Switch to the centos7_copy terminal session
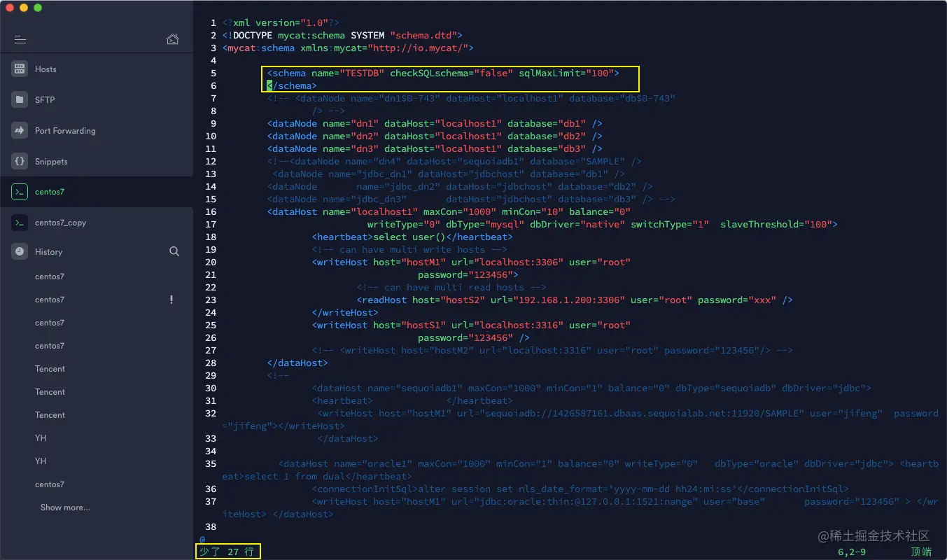This screenshot has height=560, width=947. 97,223
